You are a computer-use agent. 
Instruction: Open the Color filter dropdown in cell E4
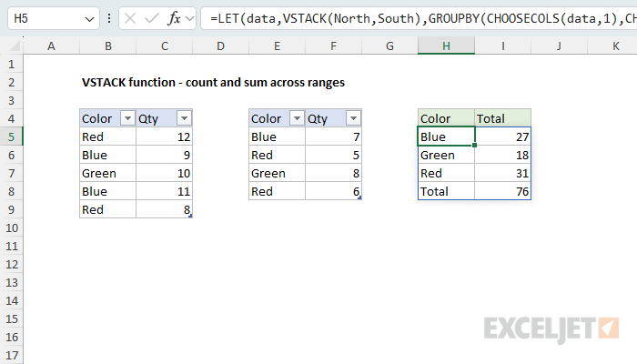[297, 118]
